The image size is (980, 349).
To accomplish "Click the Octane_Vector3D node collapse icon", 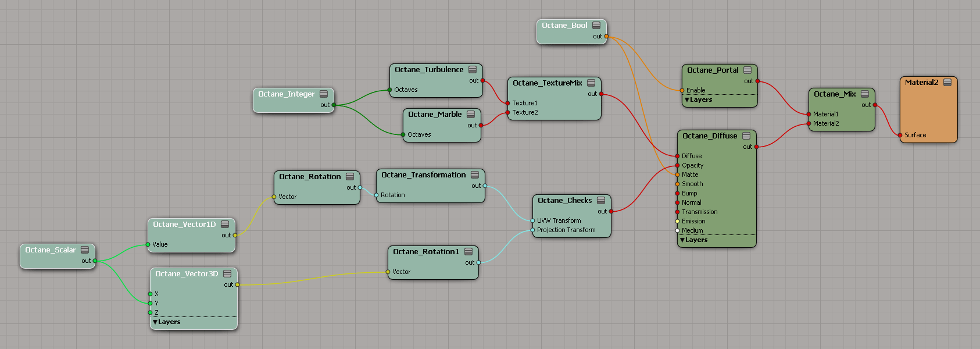I will (x=227, y=273).
